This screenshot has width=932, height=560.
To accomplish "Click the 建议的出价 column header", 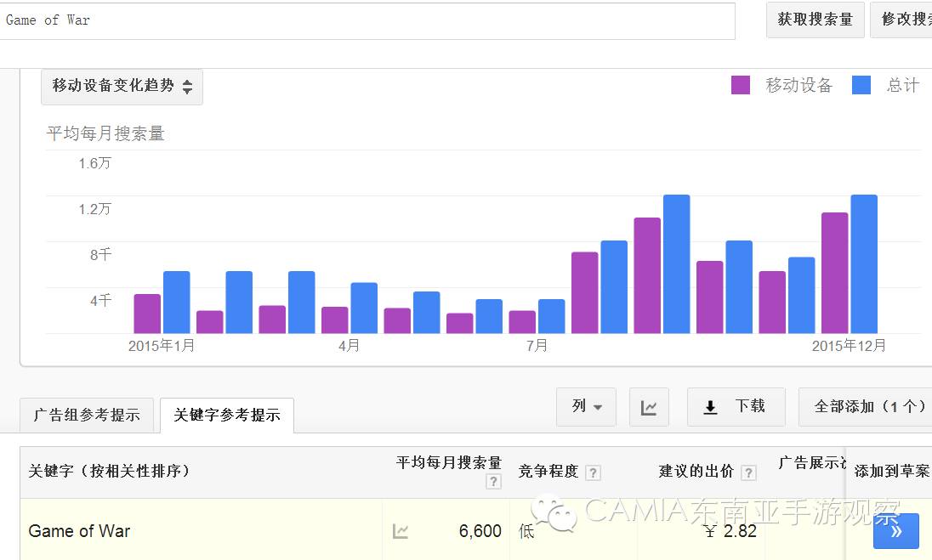I will point(696,472).
